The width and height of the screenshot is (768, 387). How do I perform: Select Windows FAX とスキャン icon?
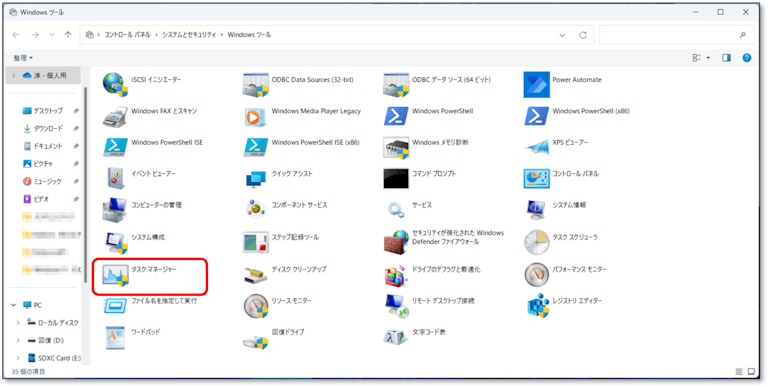pos(116,117)
